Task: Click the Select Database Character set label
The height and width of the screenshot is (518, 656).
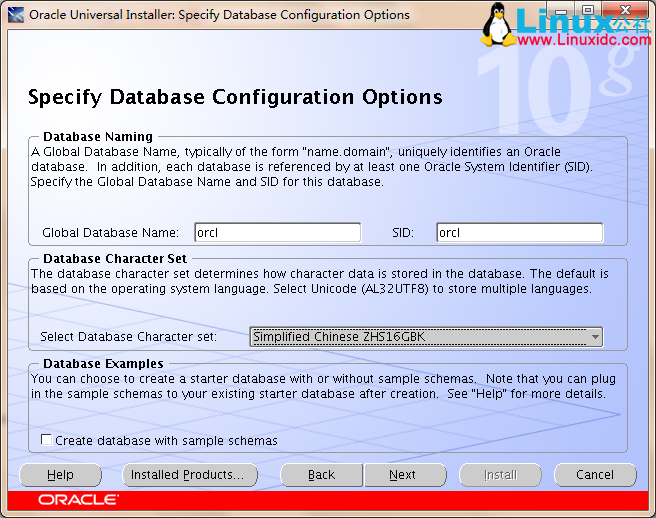Action: [x=128, y=337]
